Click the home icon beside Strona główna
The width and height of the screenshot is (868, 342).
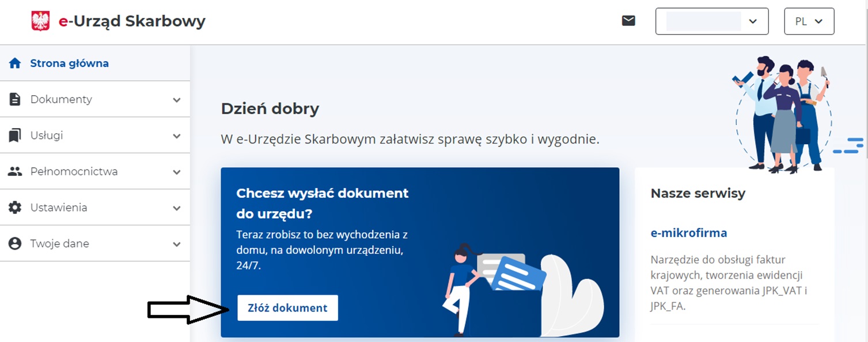click(x=15, y=63)
